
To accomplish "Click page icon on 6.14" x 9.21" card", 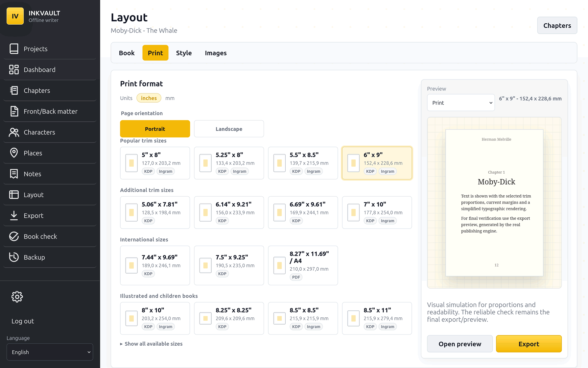I will [205, 212].
